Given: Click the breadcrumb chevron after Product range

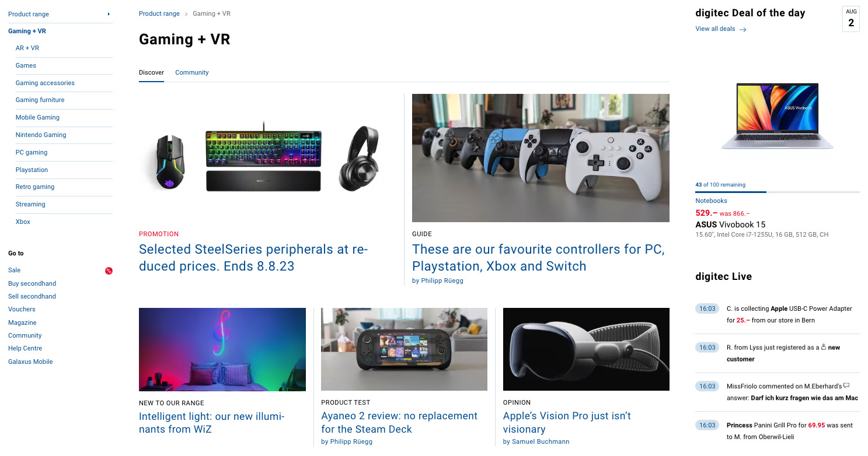Looking at the screenshot, I should pyautogui.click(x=186, y=14).
